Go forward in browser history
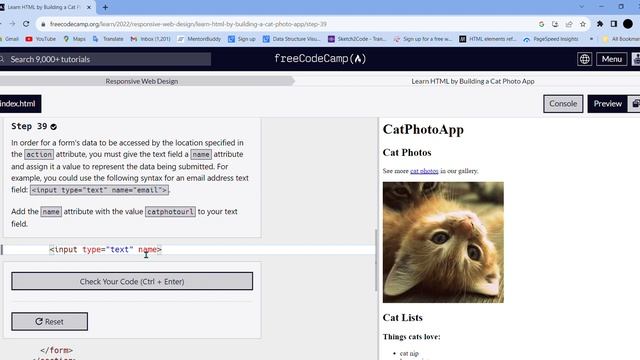This screenshot has width=640, height=360. pyautogui.click(x=12, y=24)
